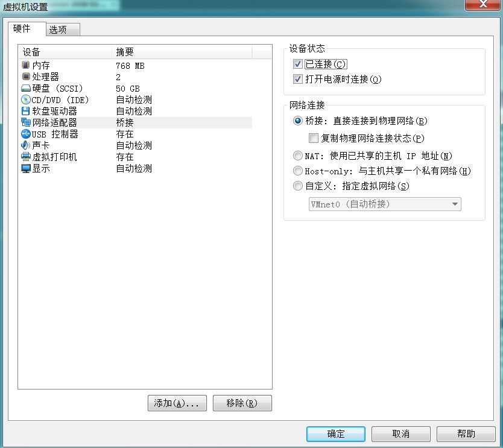Select the USB 控制器 row text
Image resolution: width=503 pixels, height=448 pixels.
pyautogui.click(x=55, y=134)
